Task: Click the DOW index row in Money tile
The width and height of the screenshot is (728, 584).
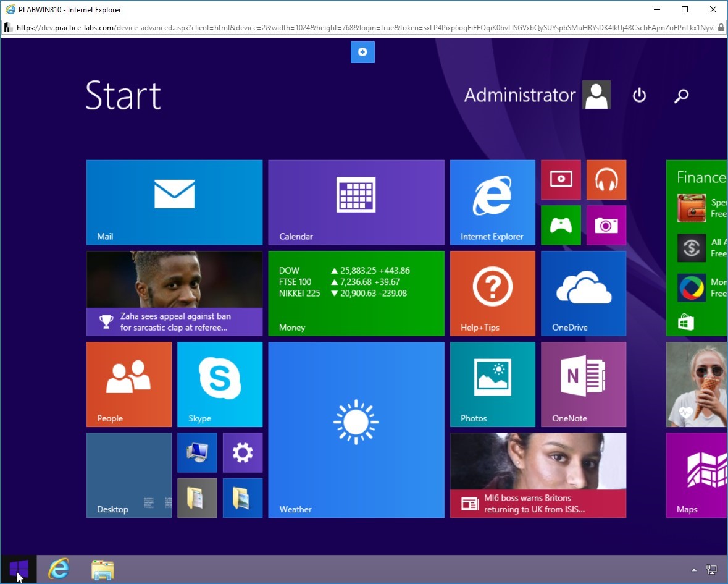Action: (344, 271)
